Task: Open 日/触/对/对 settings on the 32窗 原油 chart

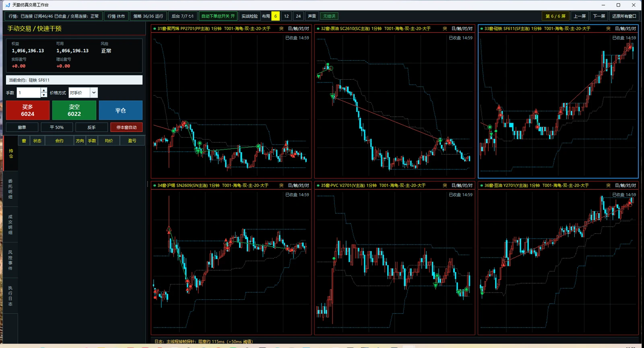Action: (462, 29)
